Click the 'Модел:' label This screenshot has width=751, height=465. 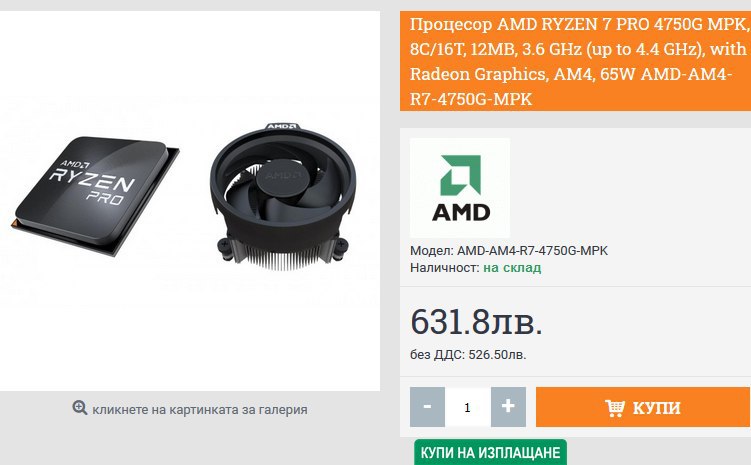coord(432,250)
